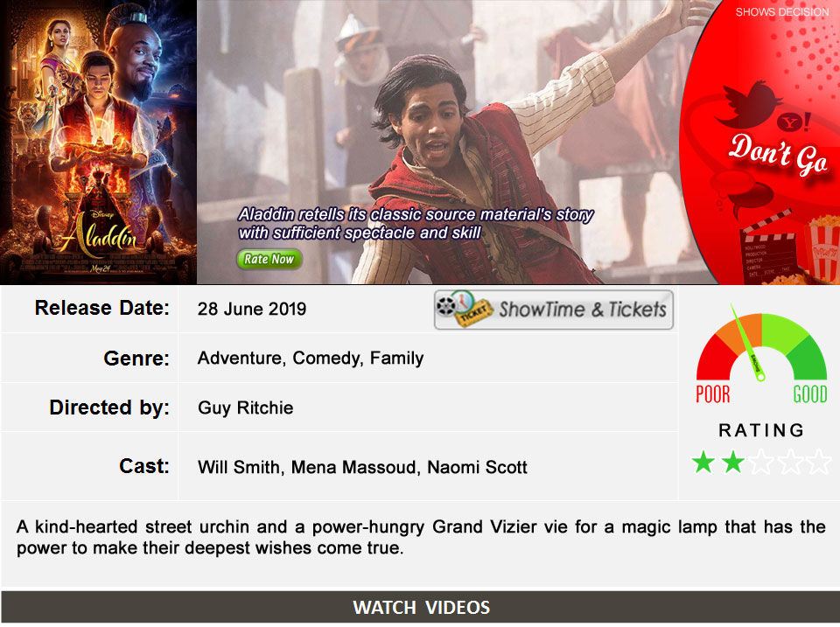Image resolution: width=840 pixels, height=627 pixels.
Task: Open the WATCH VIDEOS section bar
Action: tap(421, 607)
